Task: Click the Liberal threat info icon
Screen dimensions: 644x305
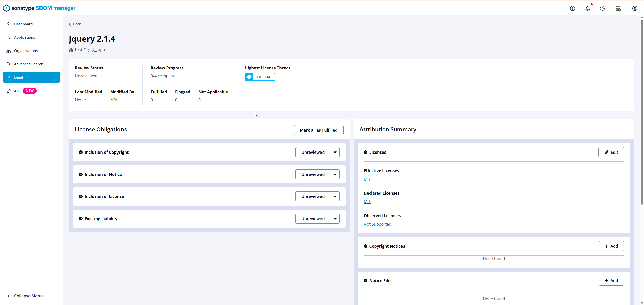Action: [249, 77]
